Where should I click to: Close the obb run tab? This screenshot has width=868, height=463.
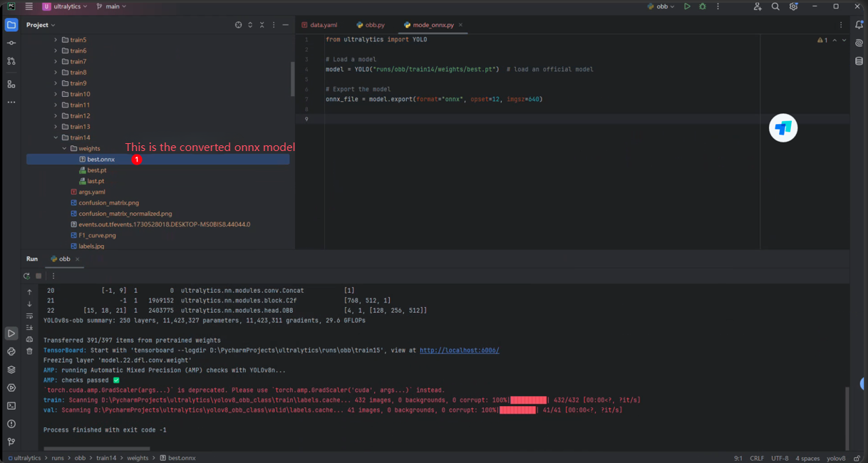point(78,259)
